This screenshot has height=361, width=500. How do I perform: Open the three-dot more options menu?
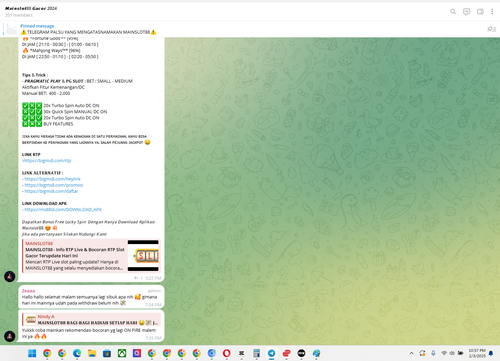click(492, 12)
